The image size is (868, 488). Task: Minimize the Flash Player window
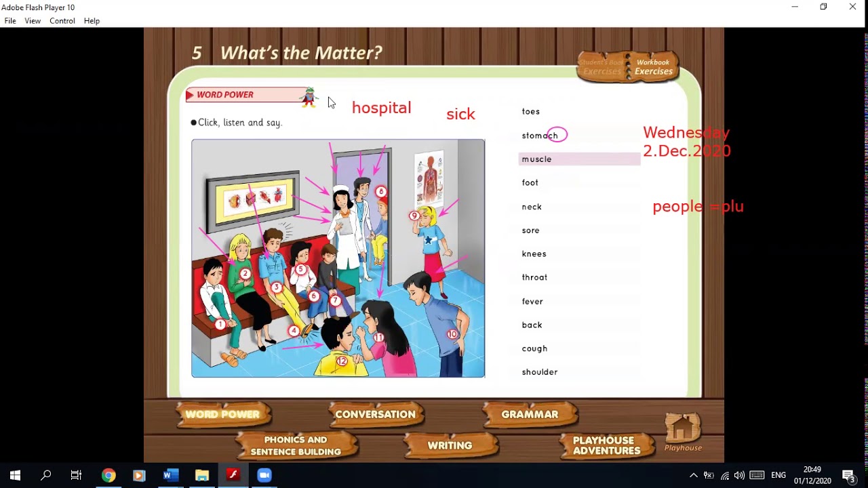tap(795, 7)
